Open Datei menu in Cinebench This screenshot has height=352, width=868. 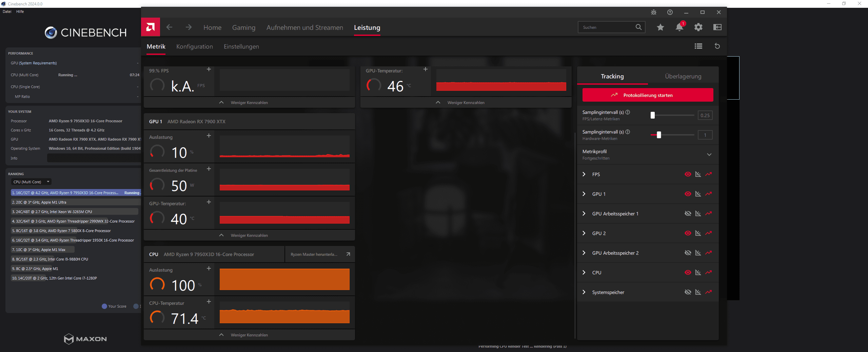(x=7, y=12)
